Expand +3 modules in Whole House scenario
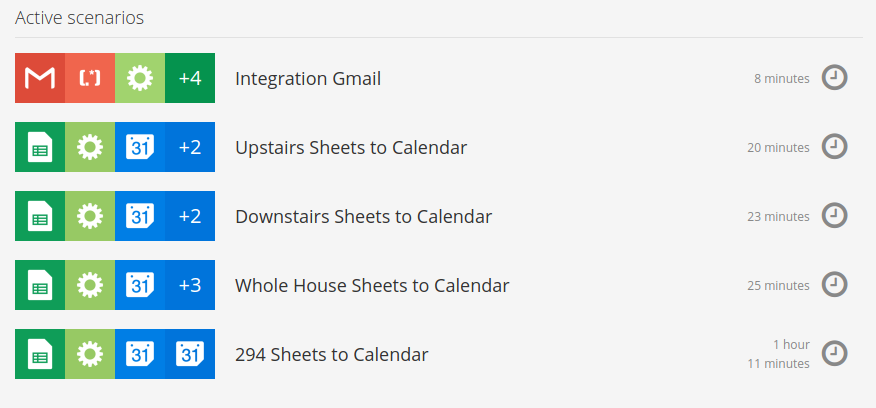Image resolution: width=876 pixels, height=408 pixels. (190, 285)
